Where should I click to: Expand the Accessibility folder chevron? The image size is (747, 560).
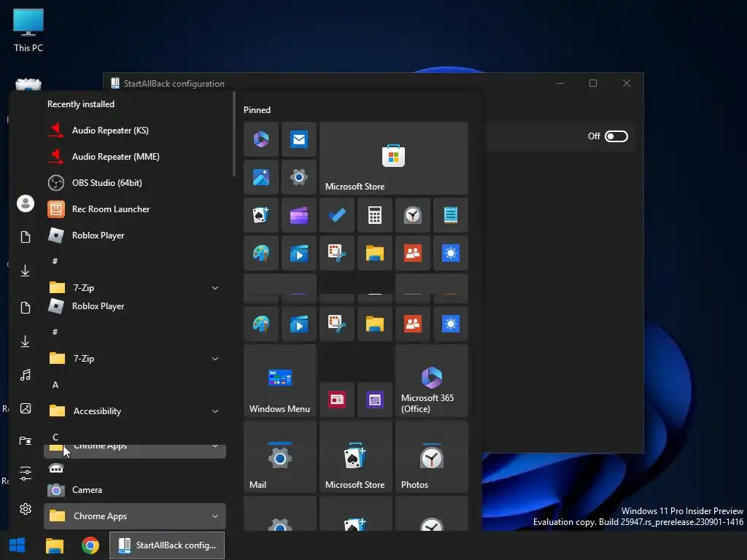click(x=215, y=411)
